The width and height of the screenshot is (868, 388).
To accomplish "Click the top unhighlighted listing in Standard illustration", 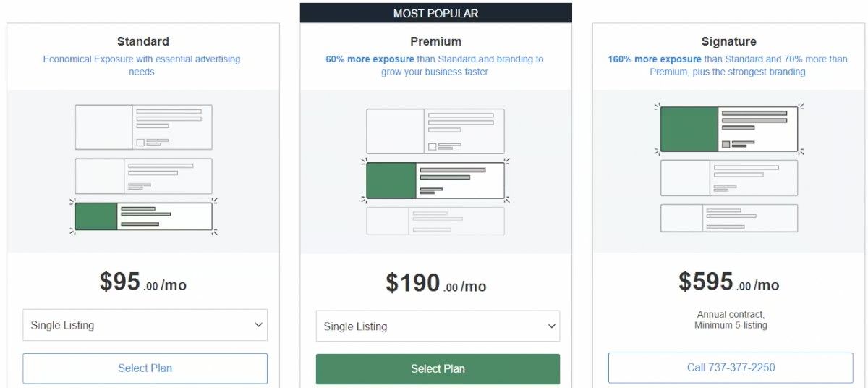I will tap(143, 127).
